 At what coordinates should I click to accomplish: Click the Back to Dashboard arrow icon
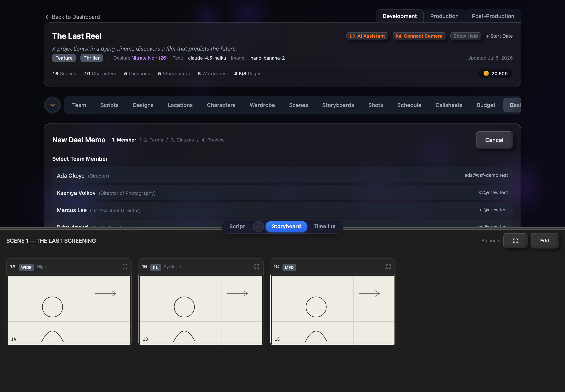pos(47,17)
